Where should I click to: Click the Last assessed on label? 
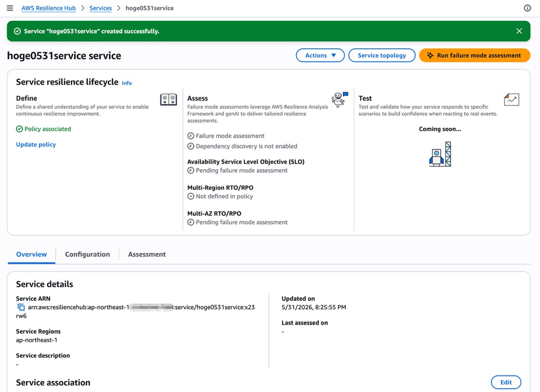point(305,323)
